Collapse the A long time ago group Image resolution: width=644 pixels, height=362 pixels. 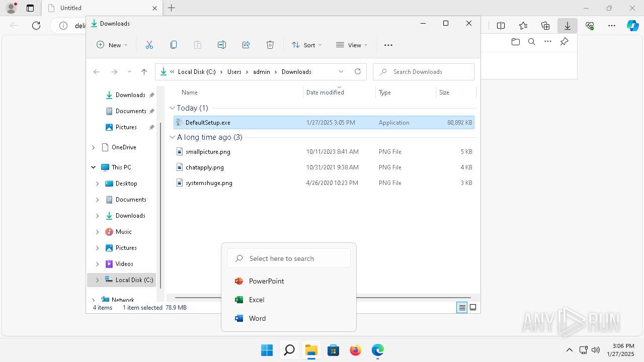[x=173, y=137]
